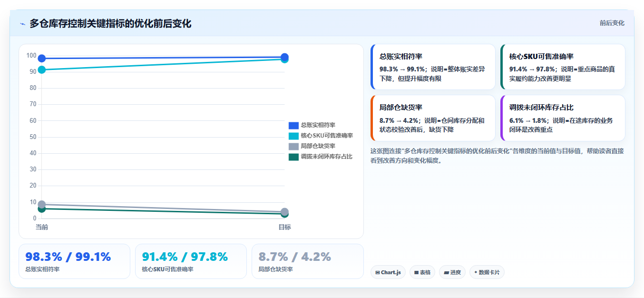Click the cyan 核心SKU point at 当前
The height and width of the screenshot is (298, 644).
point(42,70)
